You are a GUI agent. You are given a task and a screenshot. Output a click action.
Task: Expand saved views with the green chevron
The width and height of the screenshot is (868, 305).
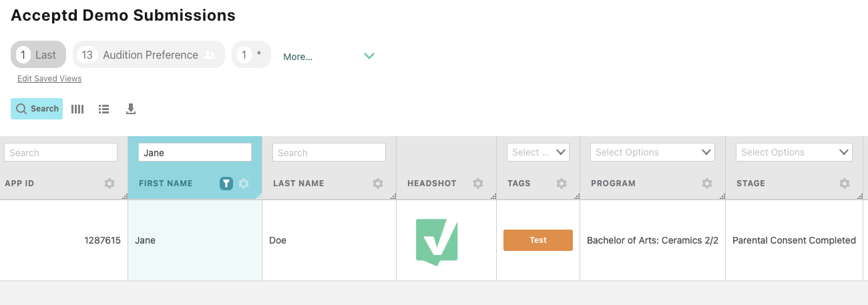point(369,56)
